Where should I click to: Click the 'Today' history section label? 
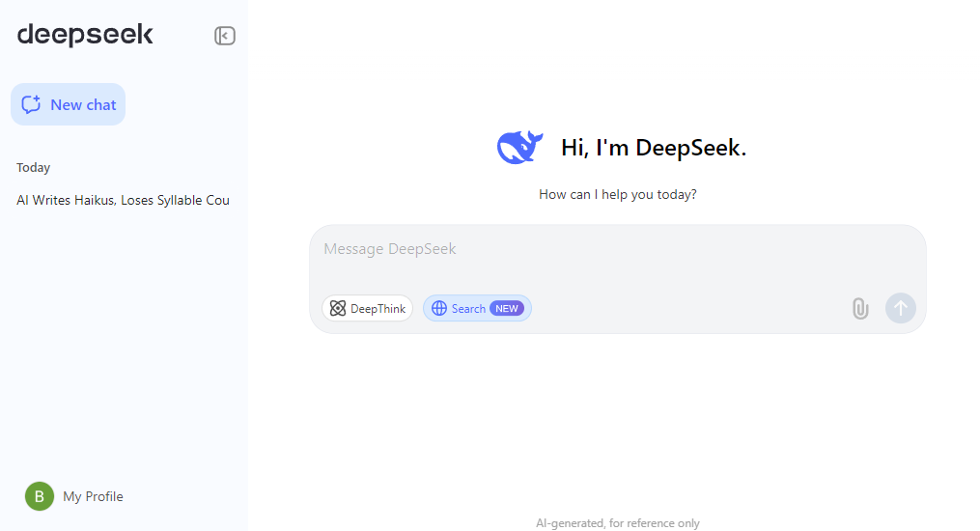click(x=33, y=167)
